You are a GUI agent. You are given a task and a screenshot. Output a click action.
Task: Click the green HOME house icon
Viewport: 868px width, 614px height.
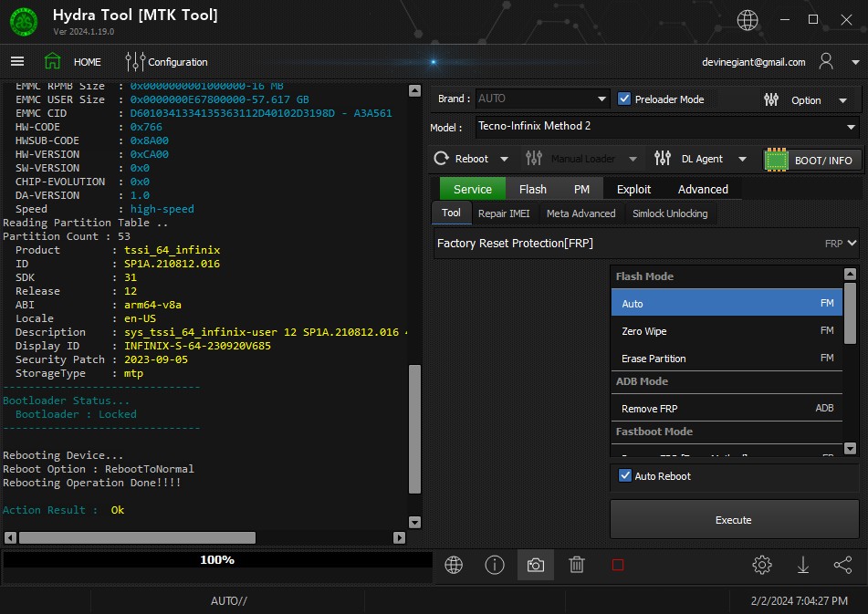click(x=53, y=61)
